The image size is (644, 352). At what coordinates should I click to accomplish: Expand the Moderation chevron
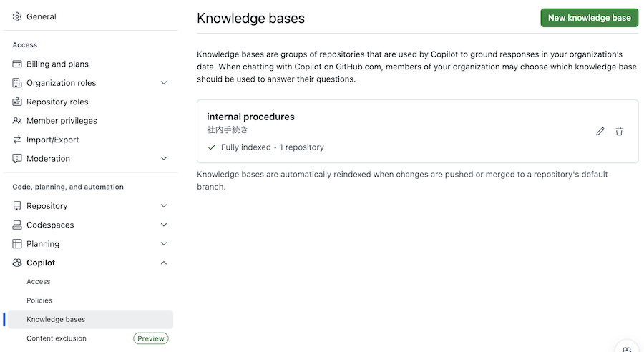[x=164, y=159]
